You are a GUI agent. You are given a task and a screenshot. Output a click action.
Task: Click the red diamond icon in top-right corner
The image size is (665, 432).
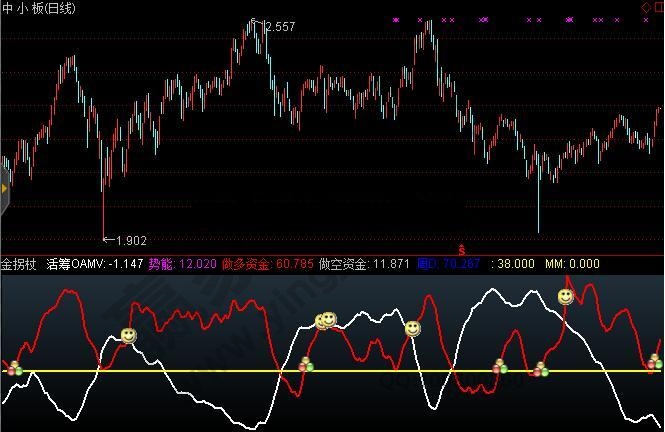pyautogui.click(x=645, y=7)
